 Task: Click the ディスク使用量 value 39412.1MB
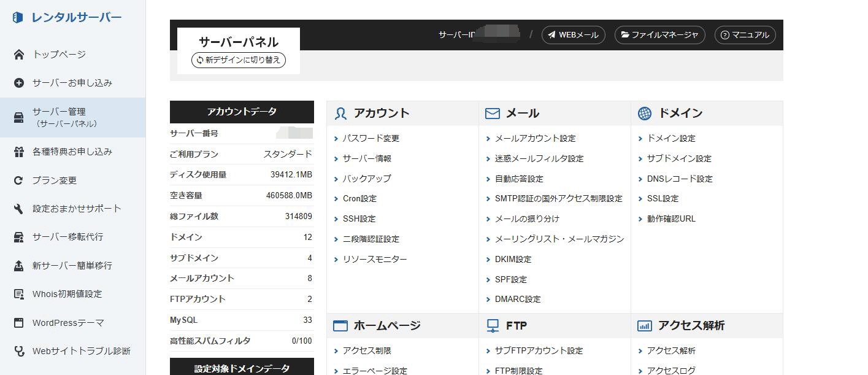[291, 175]
